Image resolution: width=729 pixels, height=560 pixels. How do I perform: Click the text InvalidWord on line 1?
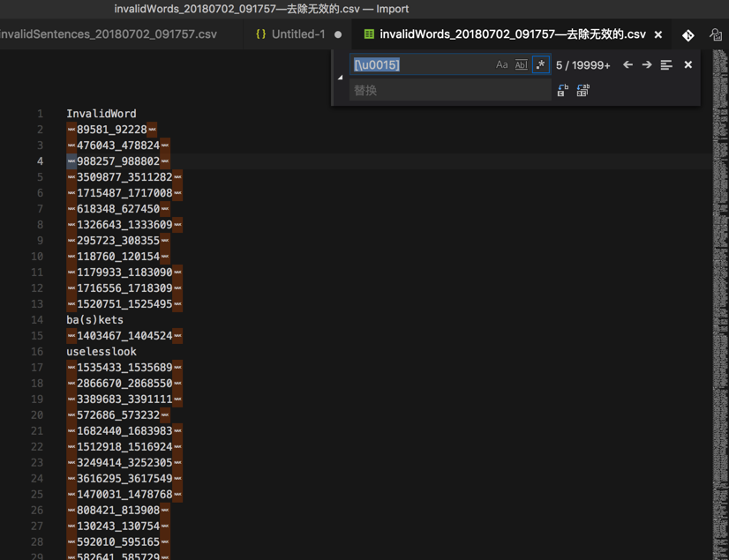pyautogui.click(x=101, y=114)
